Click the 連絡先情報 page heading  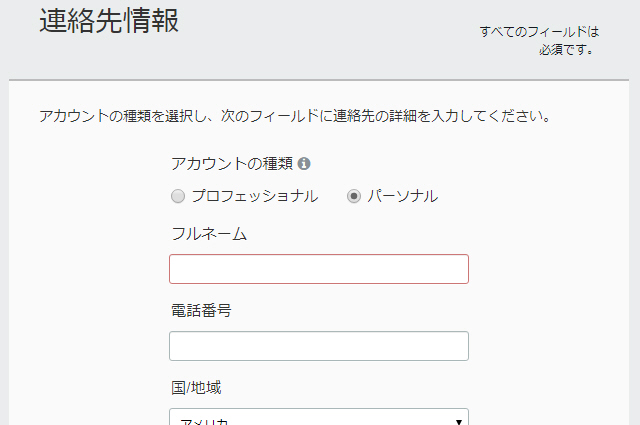pos(109,20)
